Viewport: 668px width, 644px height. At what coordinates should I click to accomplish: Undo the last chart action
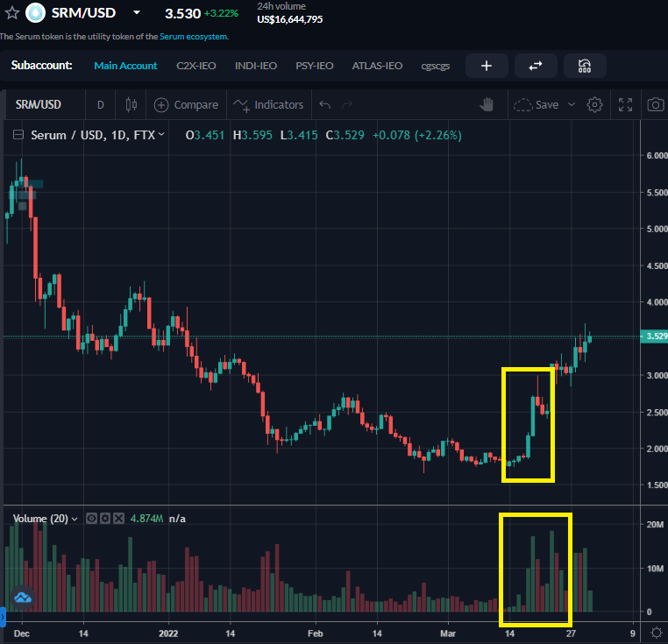[325, 104]
